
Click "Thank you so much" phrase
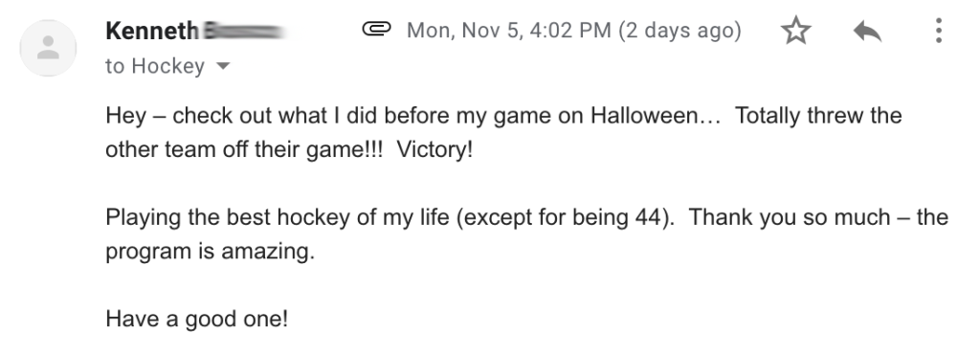tap(798, 217)
